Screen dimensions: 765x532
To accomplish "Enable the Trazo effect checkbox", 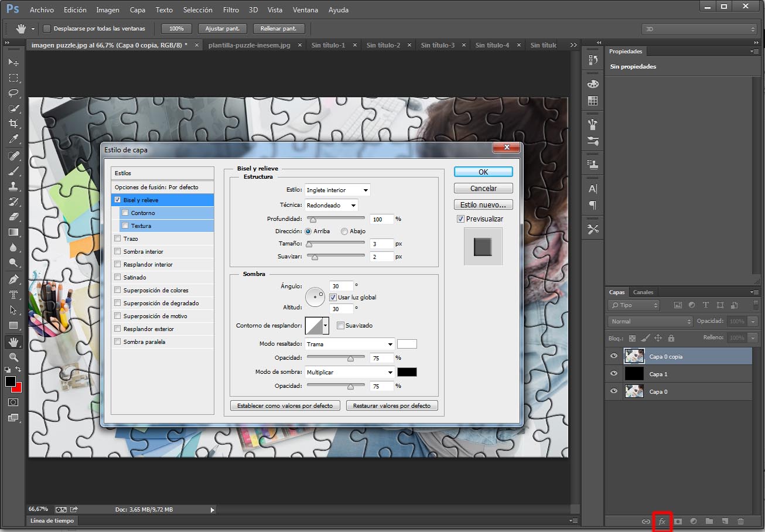I will (118, 239).
